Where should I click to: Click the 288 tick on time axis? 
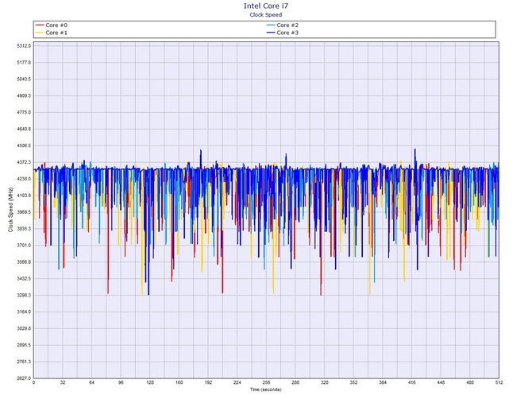(x=295, y=382)
